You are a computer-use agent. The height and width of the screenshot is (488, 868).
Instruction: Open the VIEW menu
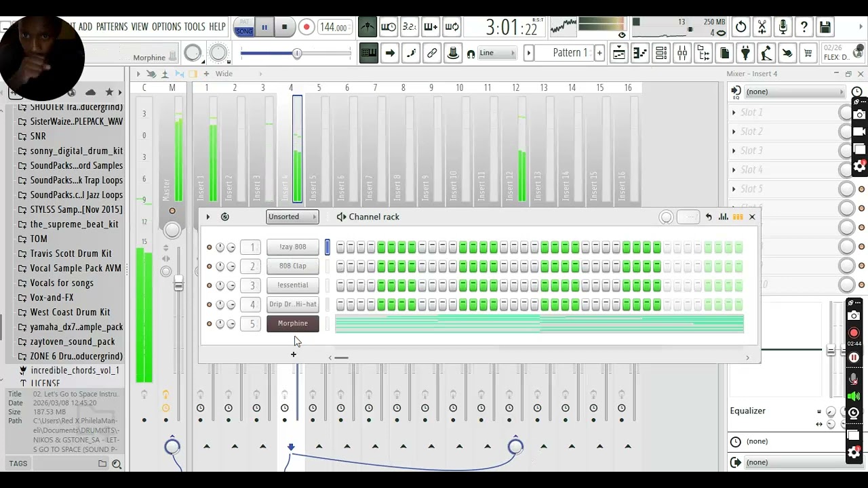140,27
